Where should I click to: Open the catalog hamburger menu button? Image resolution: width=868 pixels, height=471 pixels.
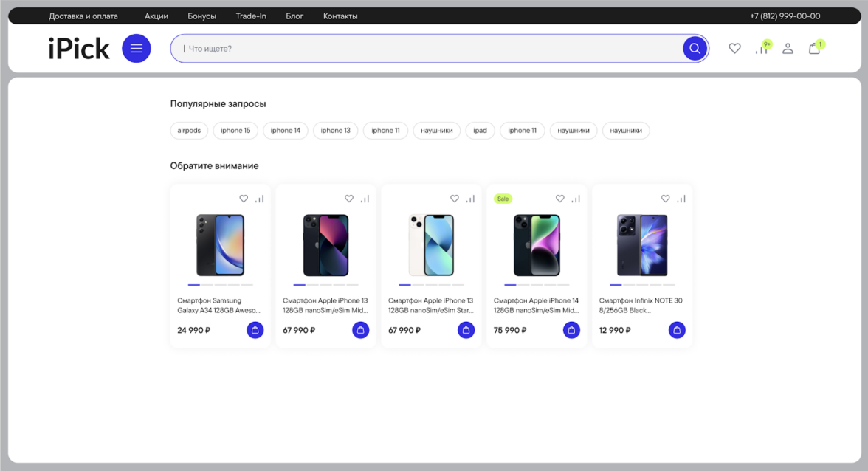[x=136, y=49]
